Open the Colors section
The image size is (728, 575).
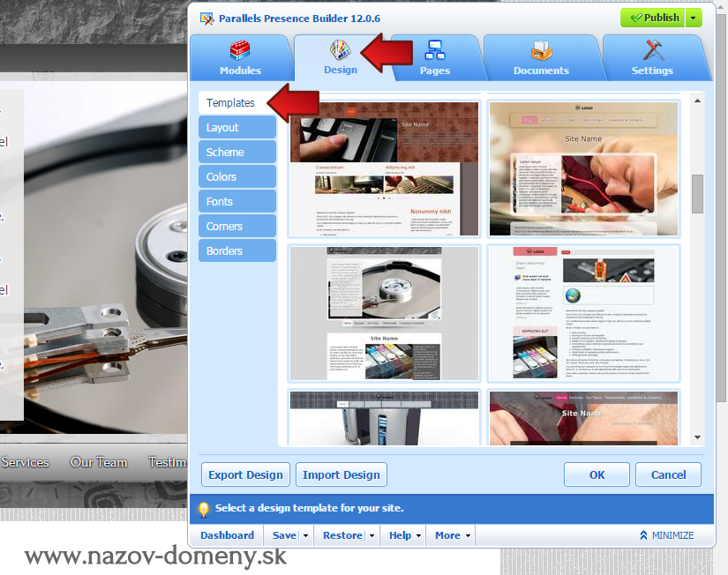tap(237, 176)
